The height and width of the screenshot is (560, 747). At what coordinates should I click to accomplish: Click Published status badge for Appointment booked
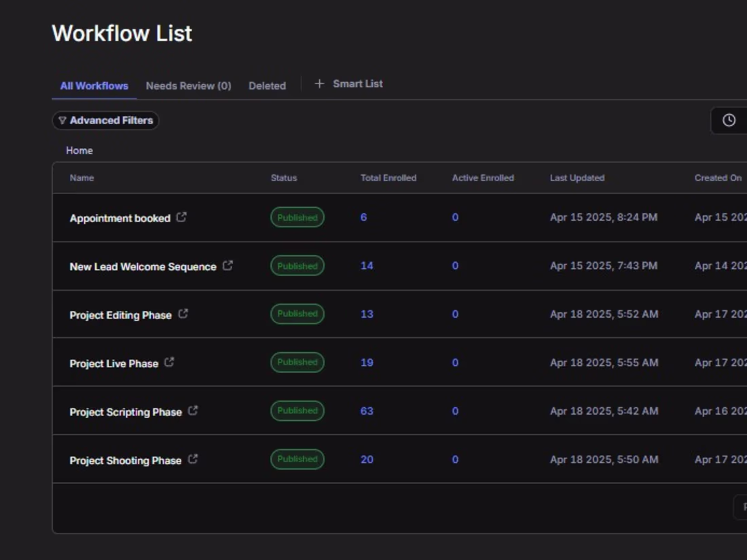click(x=297, y=218)
